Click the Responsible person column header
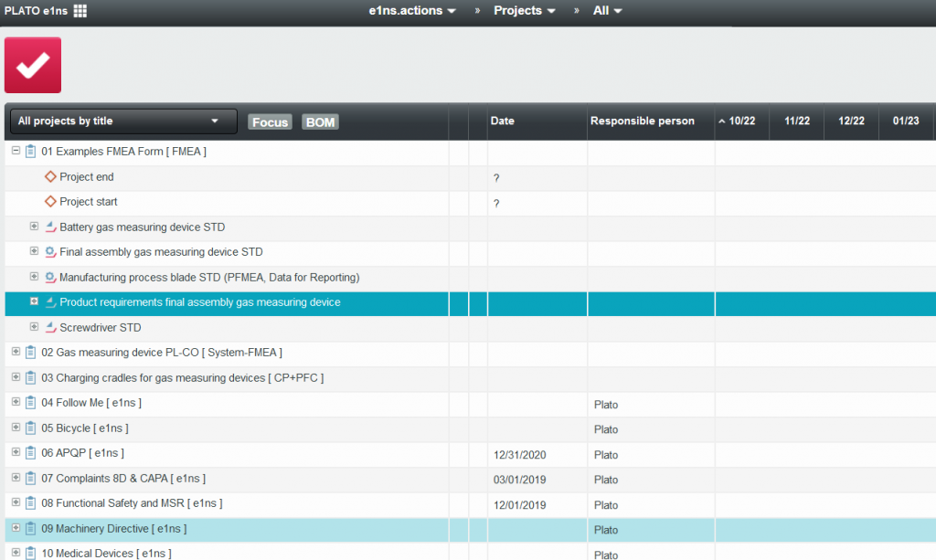This screenshot has width=936, height=560. click(642, 121)
